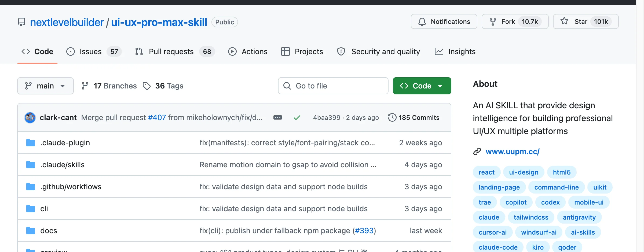Click the copilot topic tag

pyautogui.click(x=516, y=202)
